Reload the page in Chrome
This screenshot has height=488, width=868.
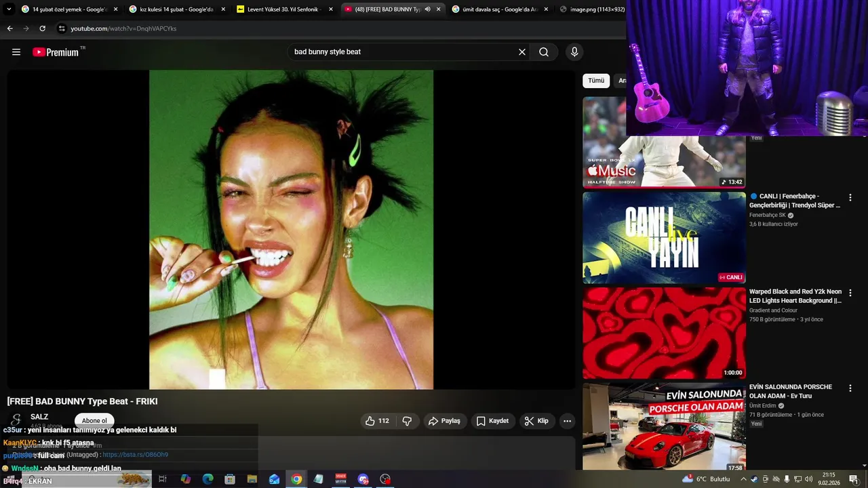click(42, 28)
